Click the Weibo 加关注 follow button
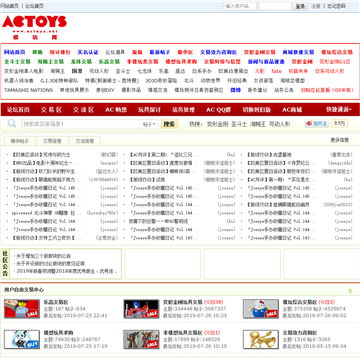The height and width of the screenshot is (360, 360). [317, 124]
